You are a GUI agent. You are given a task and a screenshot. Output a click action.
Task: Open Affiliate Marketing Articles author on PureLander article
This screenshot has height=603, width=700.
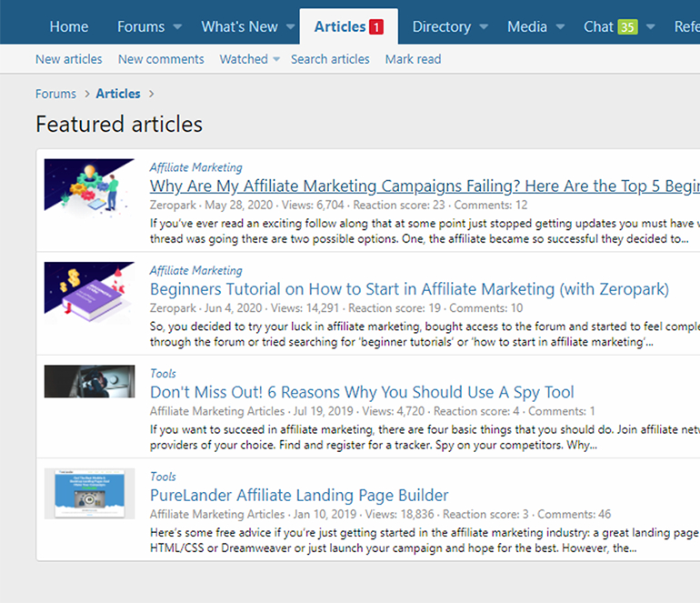point(217,515)
